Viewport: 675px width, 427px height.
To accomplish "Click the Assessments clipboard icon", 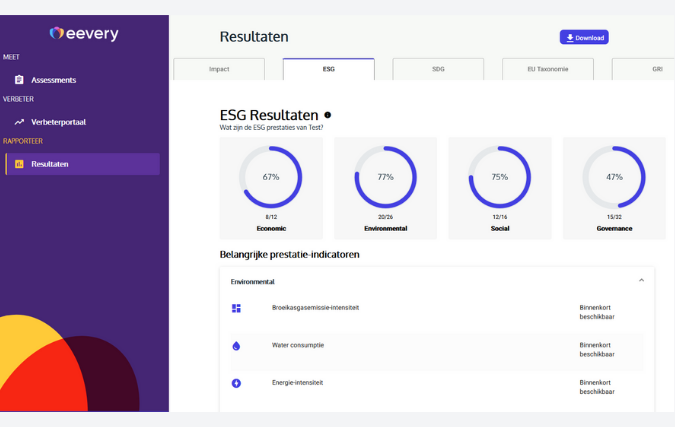I will click(19, 80).
